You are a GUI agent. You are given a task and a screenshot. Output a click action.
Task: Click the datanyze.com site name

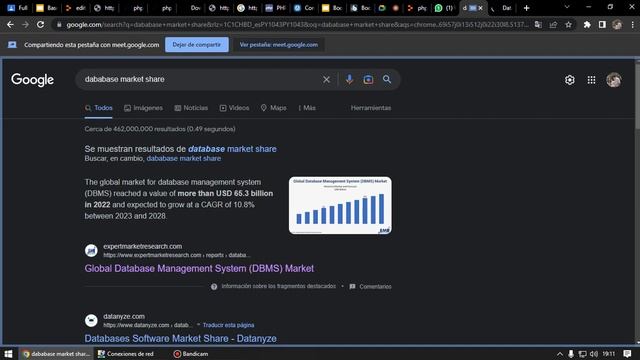(x=124, y=316)
